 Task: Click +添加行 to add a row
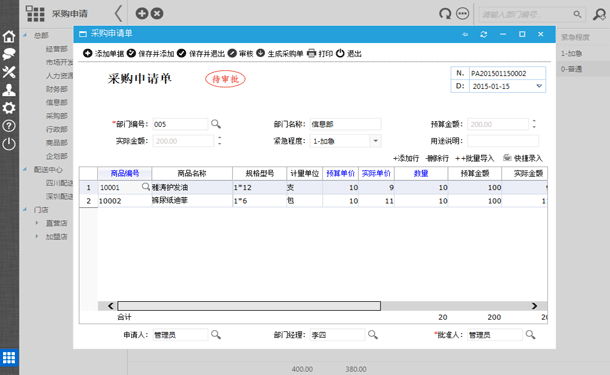click(406, 158)
